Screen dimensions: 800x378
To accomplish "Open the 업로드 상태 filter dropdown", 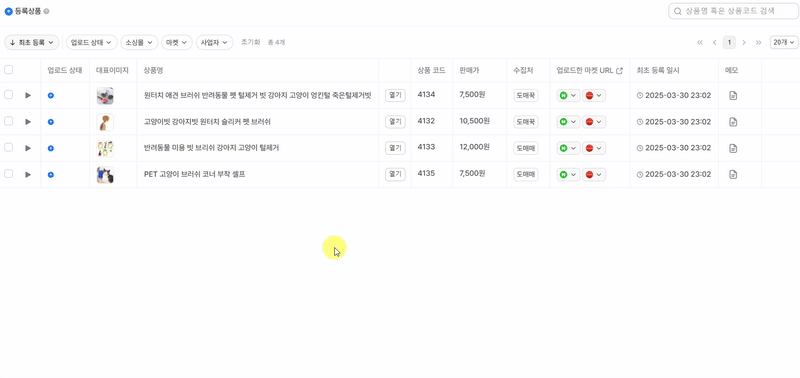I will tap(92, 42).
